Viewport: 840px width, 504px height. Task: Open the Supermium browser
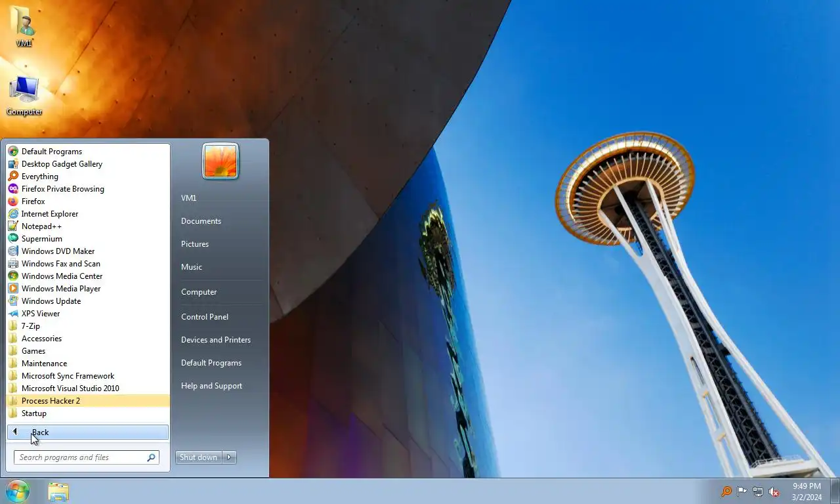pos(88,239)
